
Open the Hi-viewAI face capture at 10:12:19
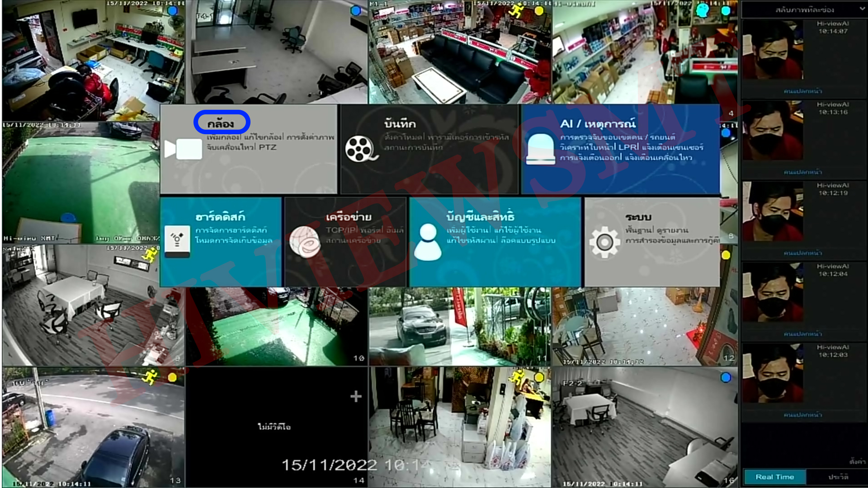coord(773,211)
